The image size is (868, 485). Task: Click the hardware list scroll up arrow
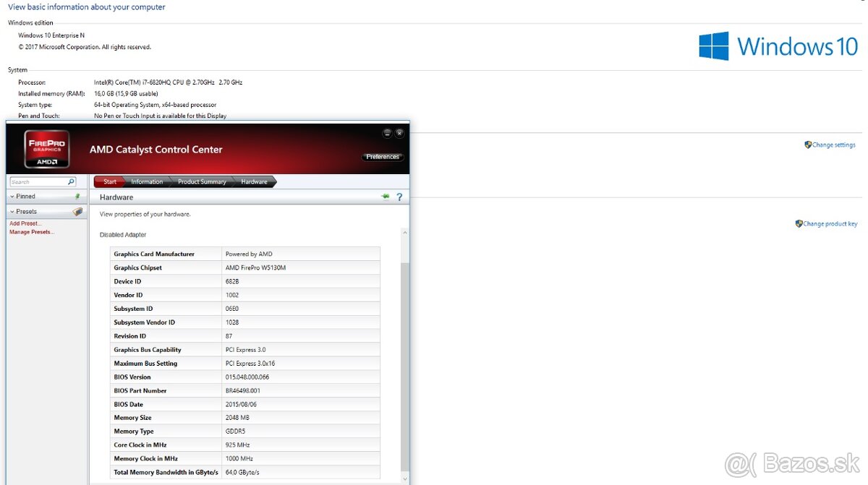click(x=404, y=233)
